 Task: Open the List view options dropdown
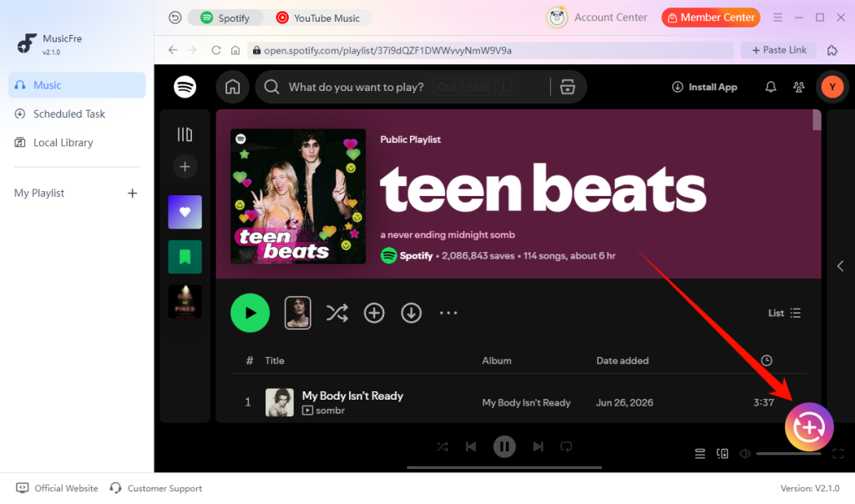click(x=784, y=313)
